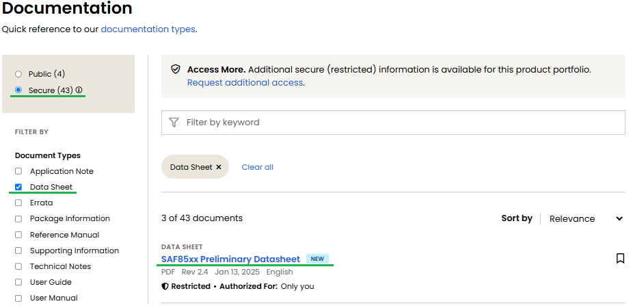Click Clear all filters
Screen dimensions: 644x306
click(x=258, y=167)
